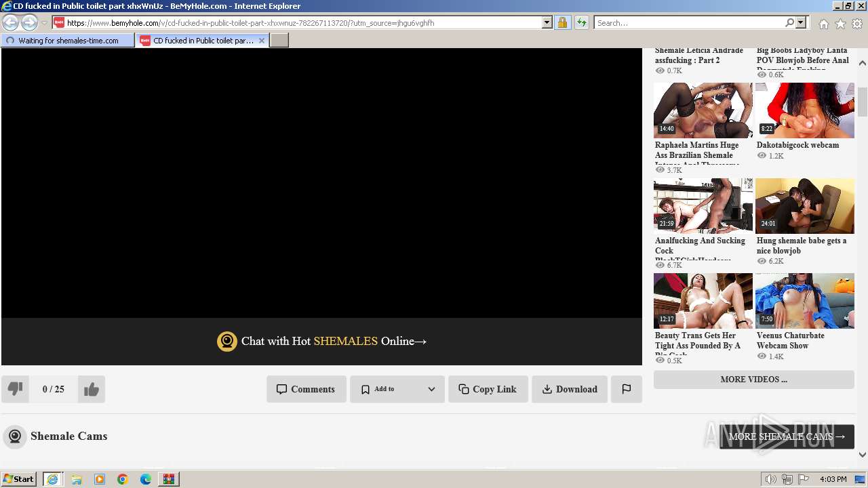Open the thumbnail with 24:01 duration
868x488 pixels.
tap(805, 206)
